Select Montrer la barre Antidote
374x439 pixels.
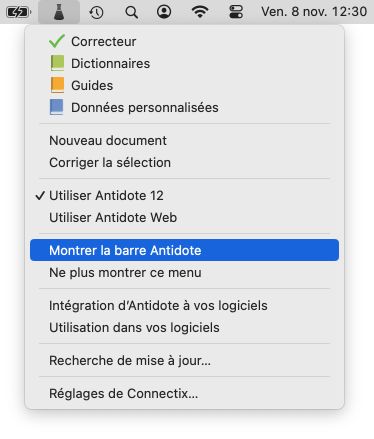pos(184,250)
